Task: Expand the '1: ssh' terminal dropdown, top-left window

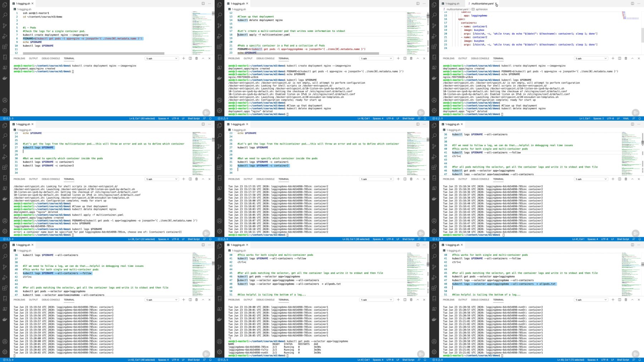Action: pos(162,58)
